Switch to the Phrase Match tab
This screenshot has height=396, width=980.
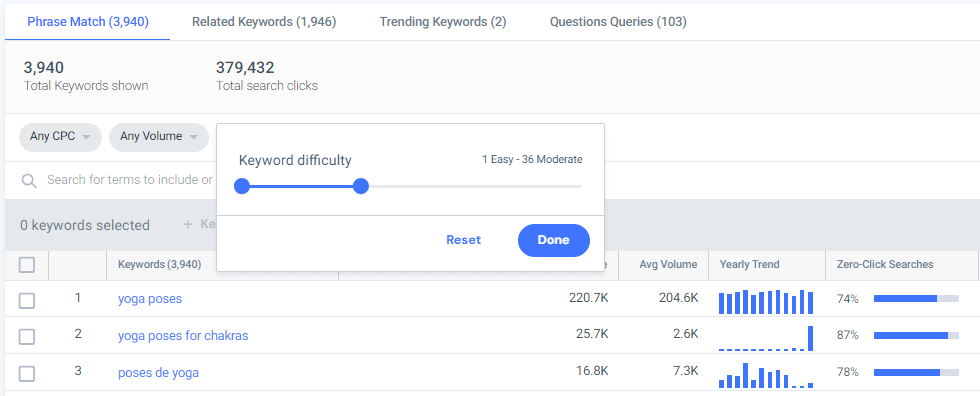pyautogui.click(x=88, y=22)
